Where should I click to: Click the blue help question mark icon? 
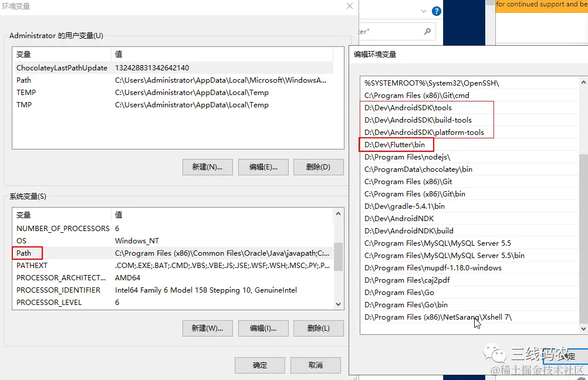437,11
